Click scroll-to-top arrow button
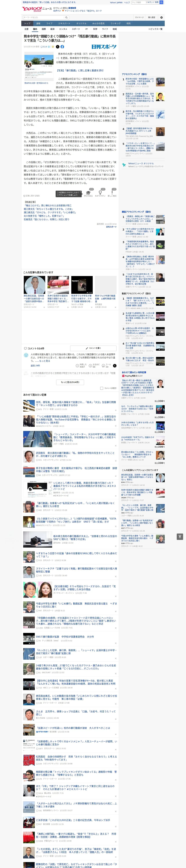The height and width of the screenshot is (868, 186). click(x=180, y=537)
